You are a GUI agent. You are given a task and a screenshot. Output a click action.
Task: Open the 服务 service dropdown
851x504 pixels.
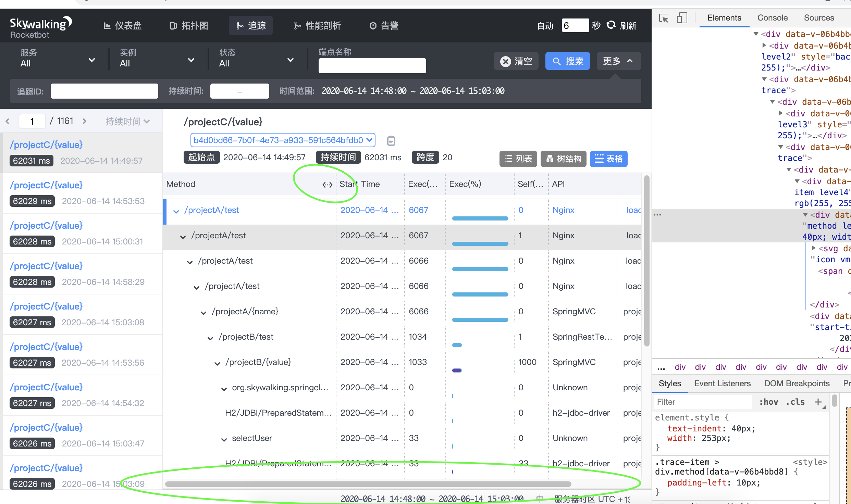(58, 58)
